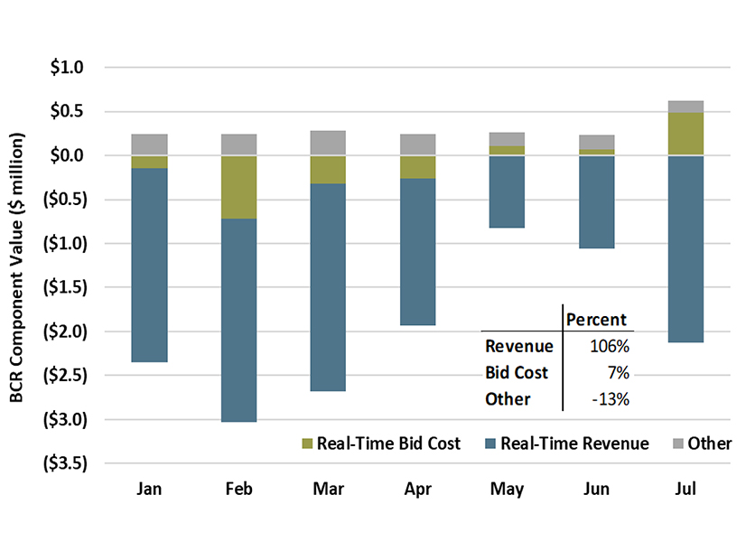Select the February blue revenue bar segment
This screenshot has height=560, width=746.
point(238,320)
